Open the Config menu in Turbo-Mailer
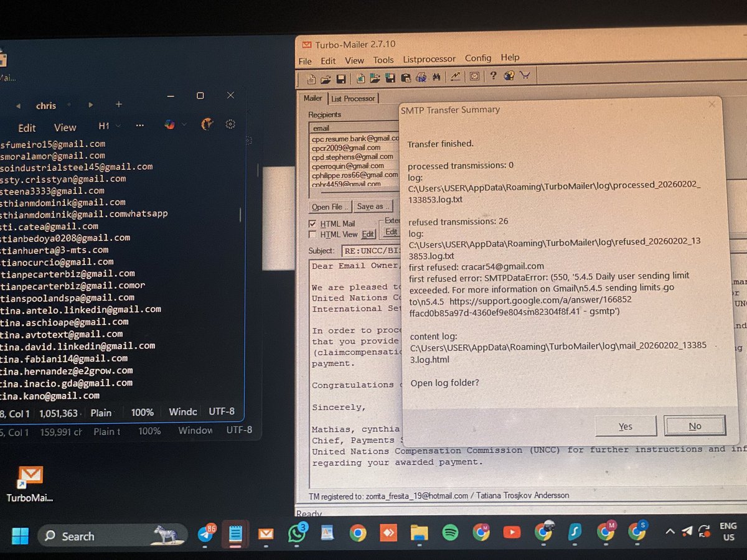This screenshot has width=747, height=560. tap(478, 58)
